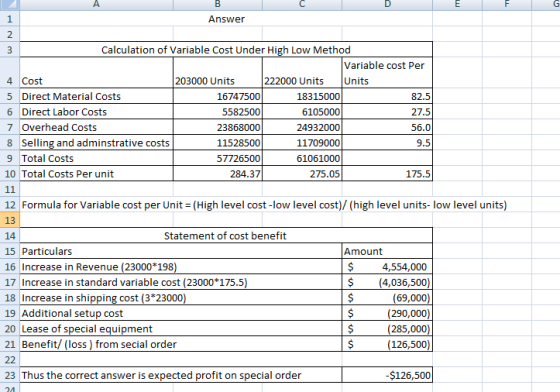Screen dimensions: 560x392
Task: Click the value 16747500
Action: click(x=218, y=96)
